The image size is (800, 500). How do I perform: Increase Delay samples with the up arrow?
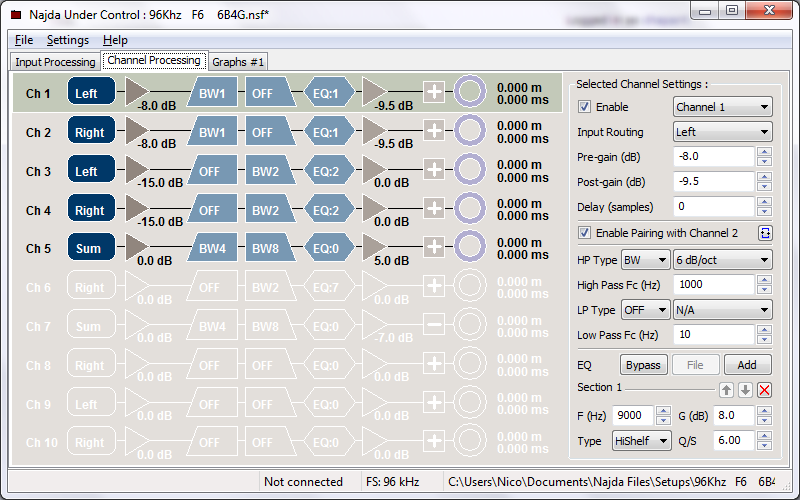click(x=764, y=202)
